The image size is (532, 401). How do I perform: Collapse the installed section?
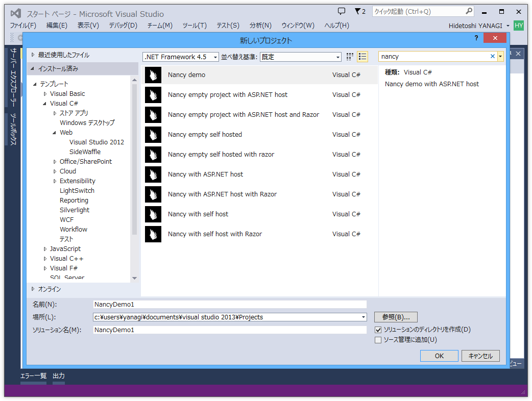coord(33,68)
